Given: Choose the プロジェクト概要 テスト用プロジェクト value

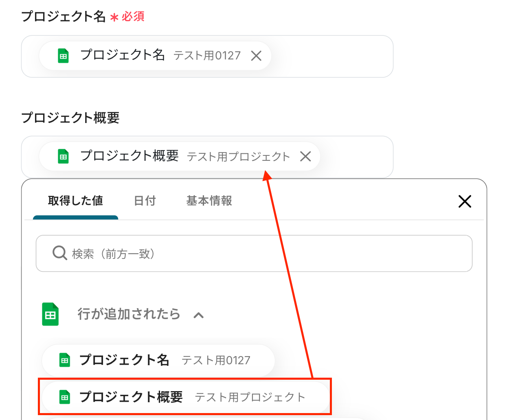Looking at the screenshot, I should [186, 397].
